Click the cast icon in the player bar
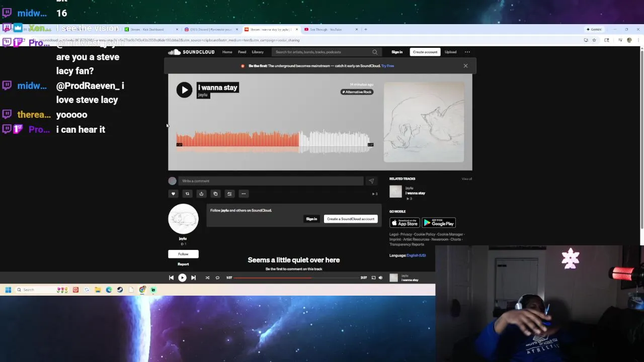The height and width of the screenshot is (362, 644). pos(373,278)
